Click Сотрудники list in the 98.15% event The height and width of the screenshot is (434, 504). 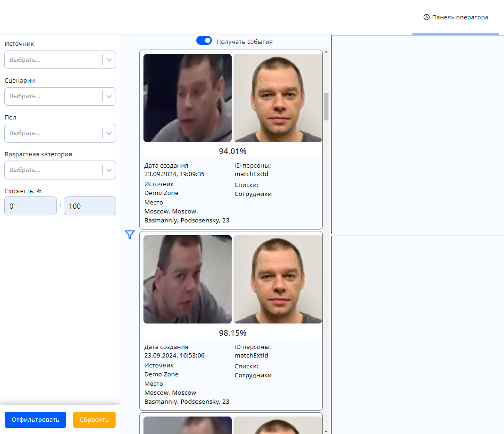click(x=253, y=375)
